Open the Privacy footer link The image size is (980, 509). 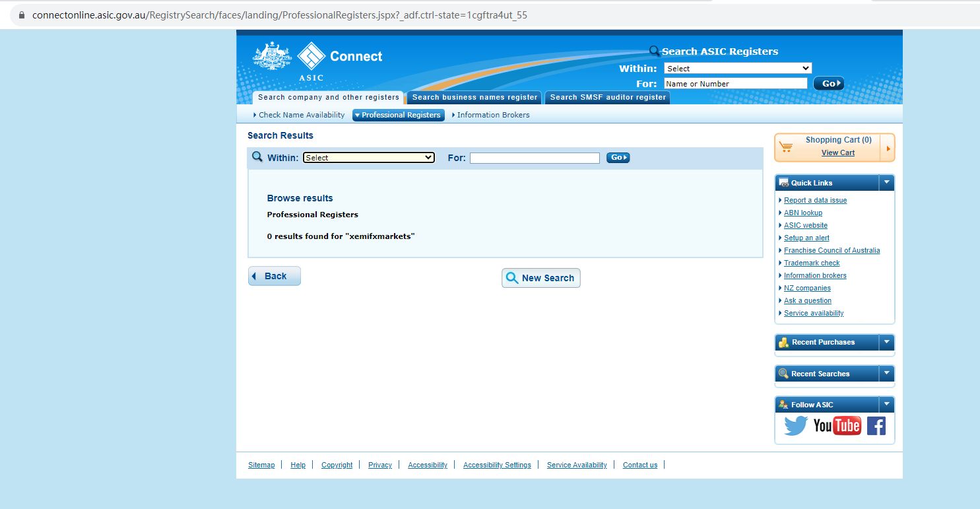380,465
